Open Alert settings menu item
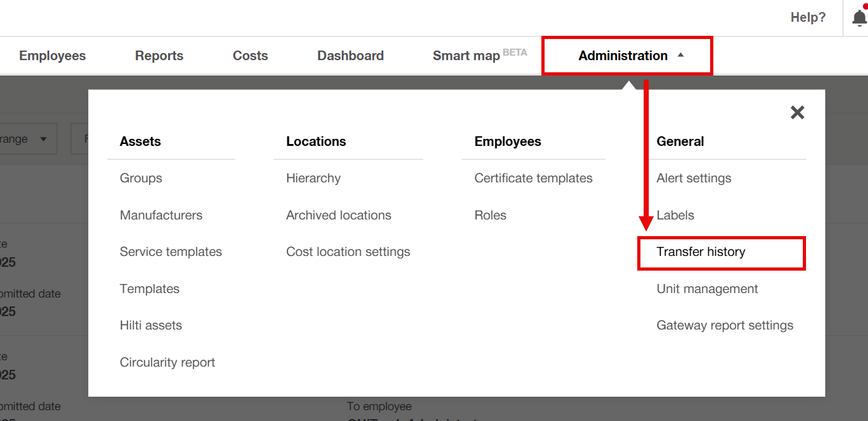 pos(694,179)
